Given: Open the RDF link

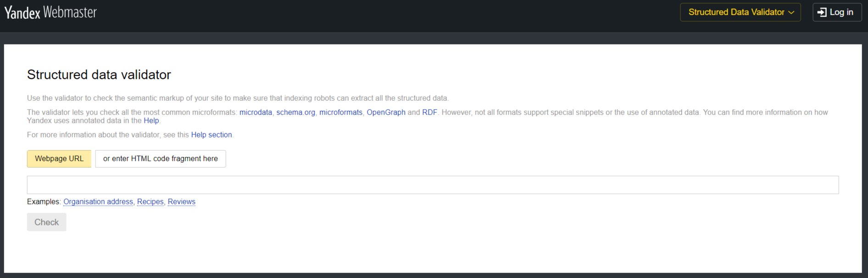Looking at the screenshot, I should point(429,112).
